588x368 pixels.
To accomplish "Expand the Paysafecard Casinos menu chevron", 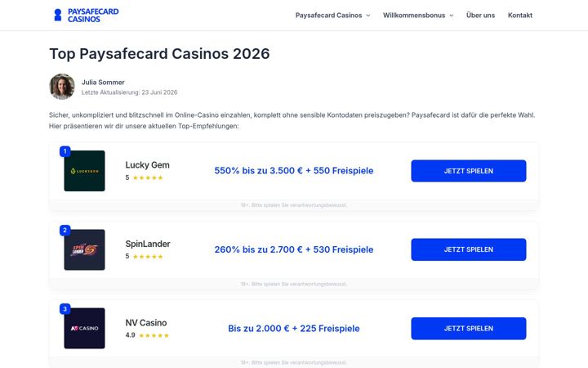I will (368, 16).
